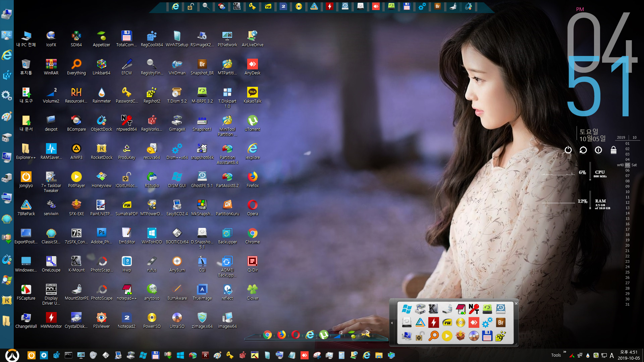The width and height of the screenshot is (644, 362).
Task: Launch the Clover desktop shortcut
Action: click(252, 292)
